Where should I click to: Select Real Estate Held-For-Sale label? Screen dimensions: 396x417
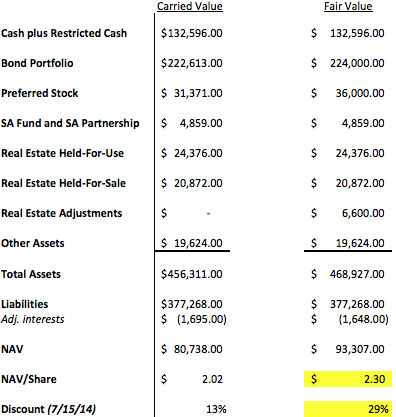point(63,183)
